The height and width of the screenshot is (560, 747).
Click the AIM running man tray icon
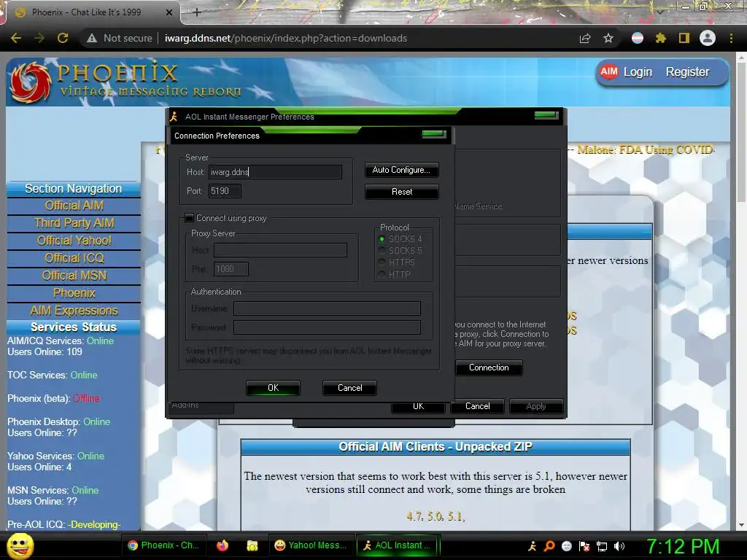(532, 545)
